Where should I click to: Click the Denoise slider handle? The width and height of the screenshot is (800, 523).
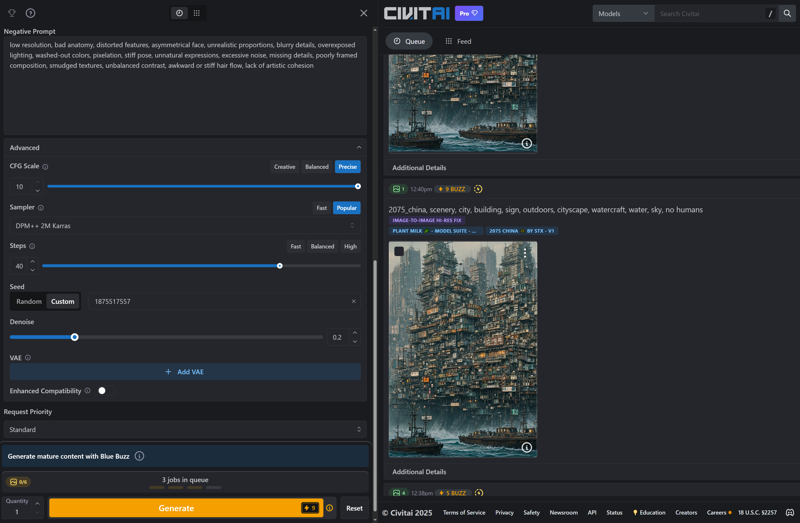[75, 337]
